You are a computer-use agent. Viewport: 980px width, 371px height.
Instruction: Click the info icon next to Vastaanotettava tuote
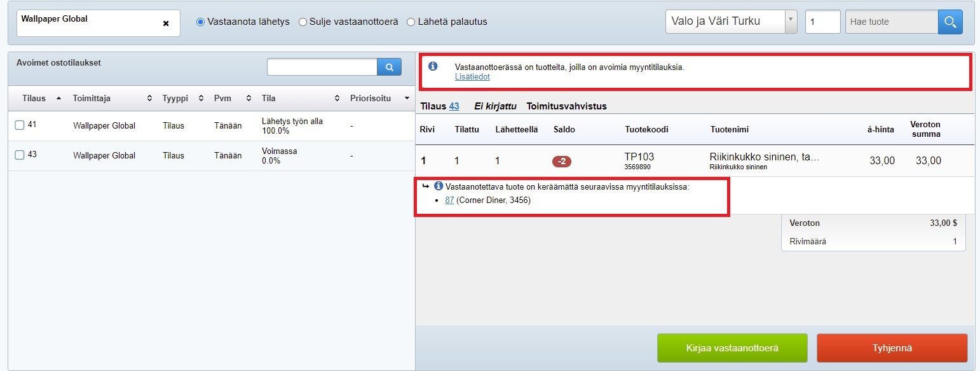[x=438, y=186]
